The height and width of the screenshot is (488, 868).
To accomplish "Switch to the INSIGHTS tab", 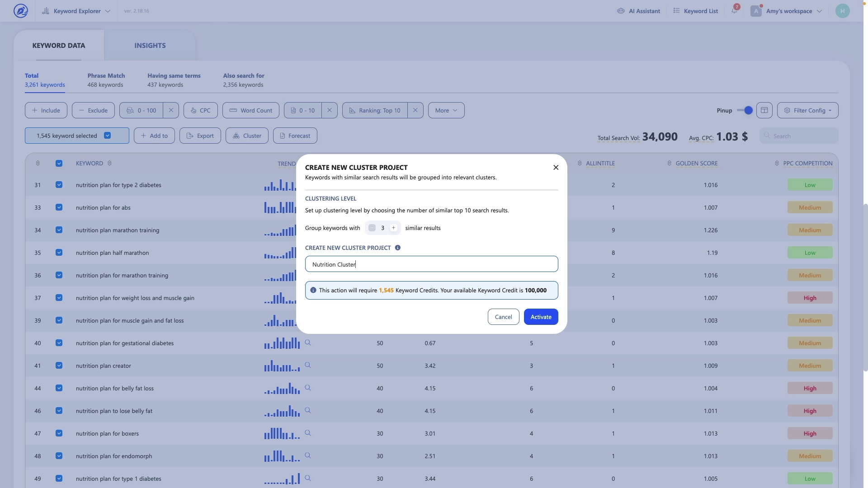I will click(150, 45).
